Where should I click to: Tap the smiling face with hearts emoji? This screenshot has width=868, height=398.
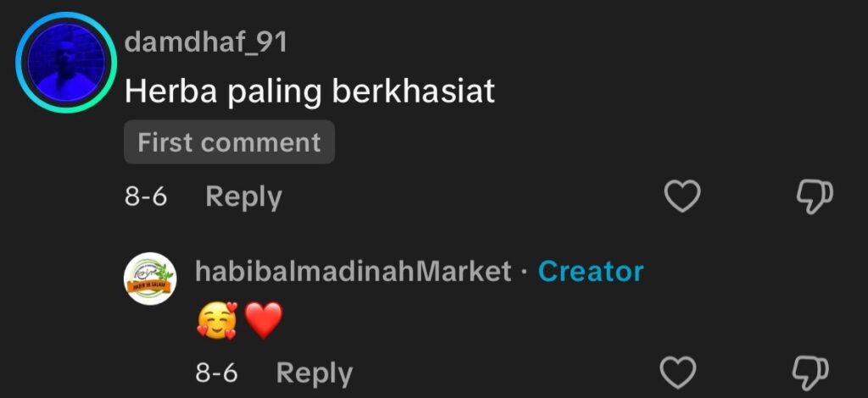click(216, 321)
